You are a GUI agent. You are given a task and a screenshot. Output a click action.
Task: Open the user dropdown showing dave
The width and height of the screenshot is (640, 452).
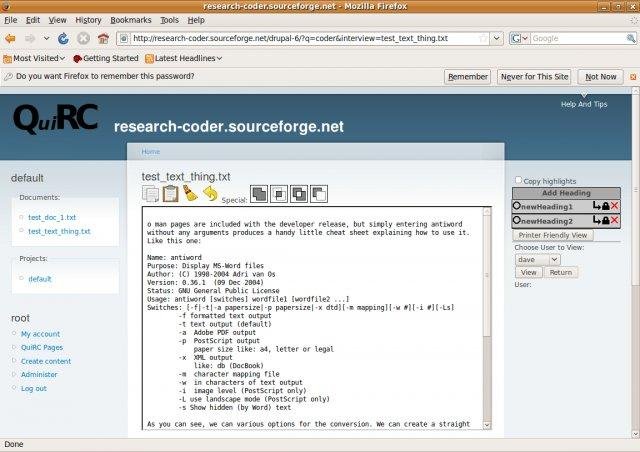(538, 260)
